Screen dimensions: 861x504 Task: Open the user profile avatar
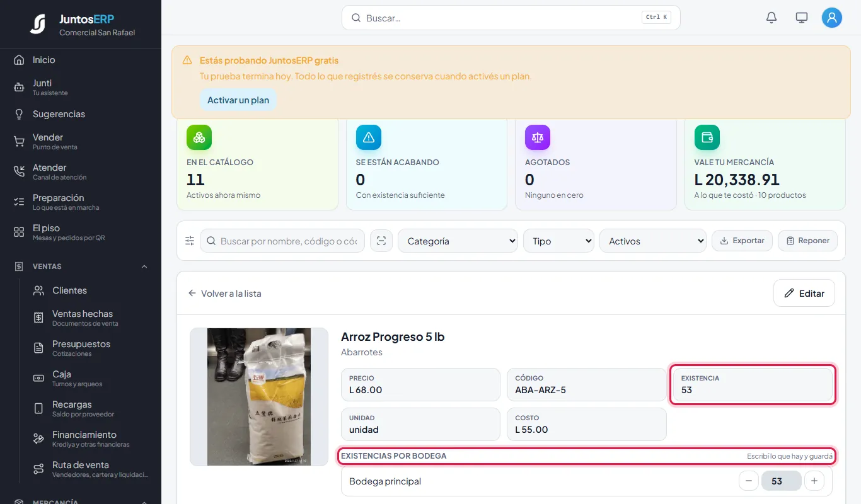point(832,18)
